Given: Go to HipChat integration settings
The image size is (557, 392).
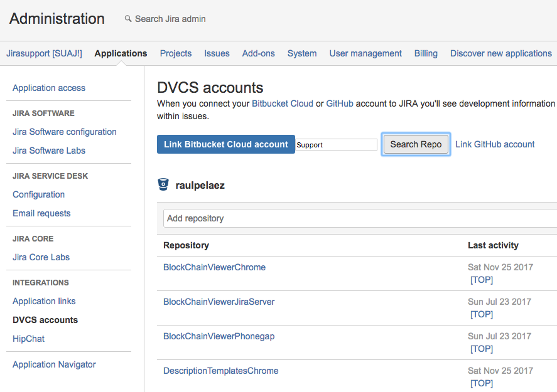Looking at the screenshot, I should tap(29, 339).
